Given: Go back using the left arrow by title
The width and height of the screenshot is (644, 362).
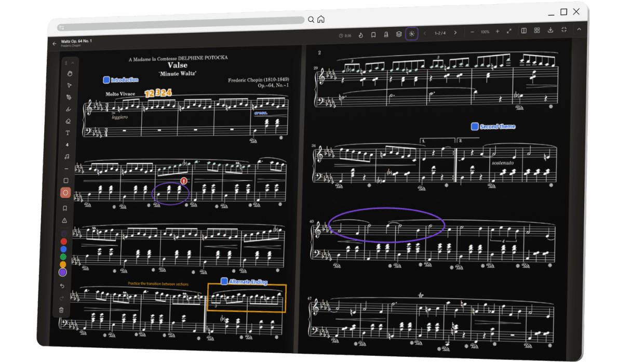Looking at the screenshot, I should point(55,44).
